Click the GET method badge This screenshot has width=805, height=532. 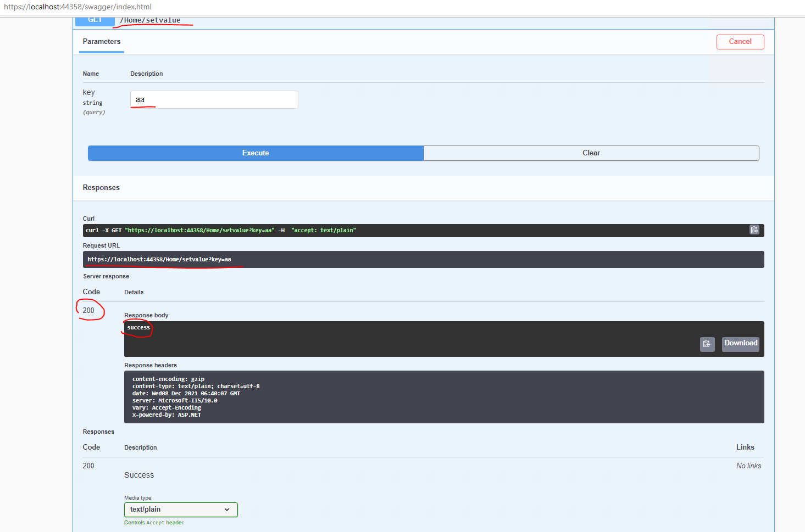[95, 21]
